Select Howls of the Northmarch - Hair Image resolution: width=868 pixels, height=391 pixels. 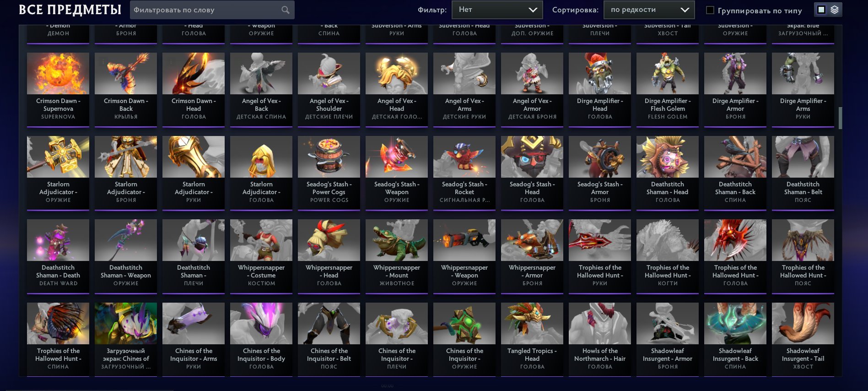(600, 339)
